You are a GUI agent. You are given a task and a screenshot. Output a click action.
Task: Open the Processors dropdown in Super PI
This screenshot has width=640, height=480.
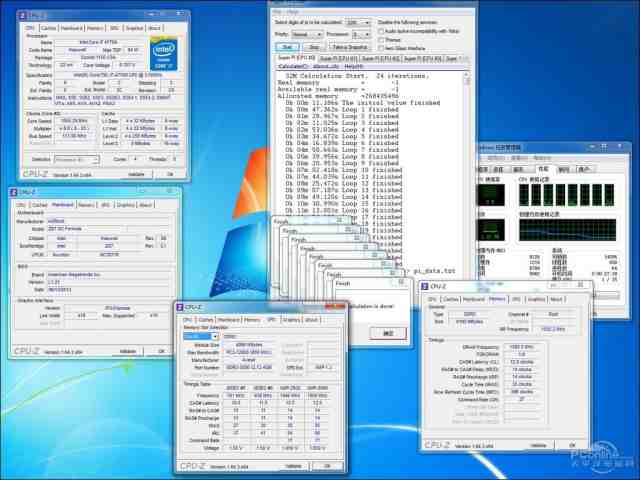pos(361,34)
